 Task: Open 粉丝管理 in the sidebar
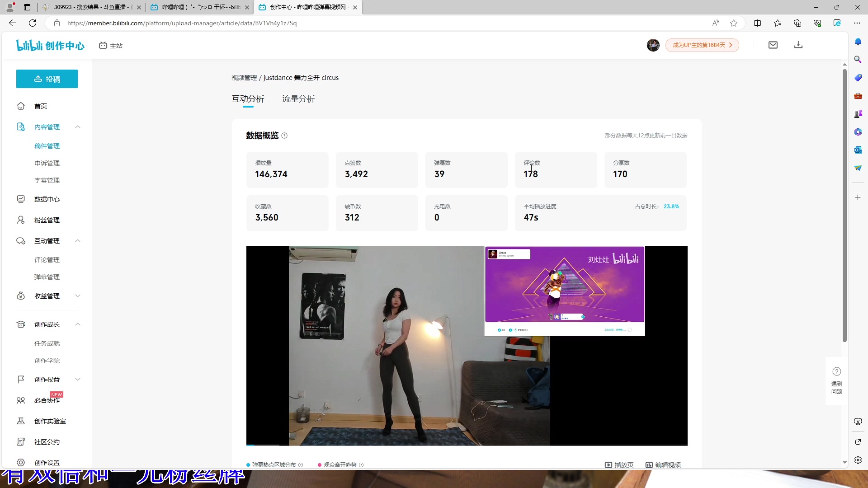pyautogui.click(x=47, y=220)
